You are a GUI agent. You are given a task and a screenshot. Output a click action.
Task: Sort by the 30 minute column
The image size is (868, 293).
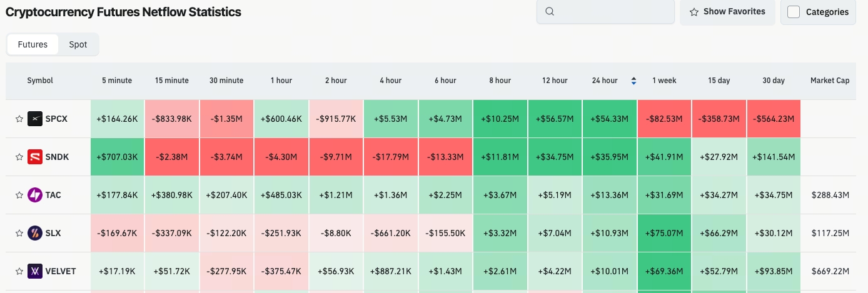tap(226, 81)
